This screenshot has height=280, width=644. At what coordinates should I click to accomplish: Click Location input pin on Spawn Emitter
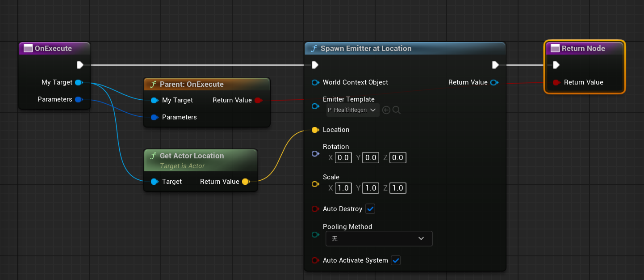pyautogui.click(x=315, y=130)
